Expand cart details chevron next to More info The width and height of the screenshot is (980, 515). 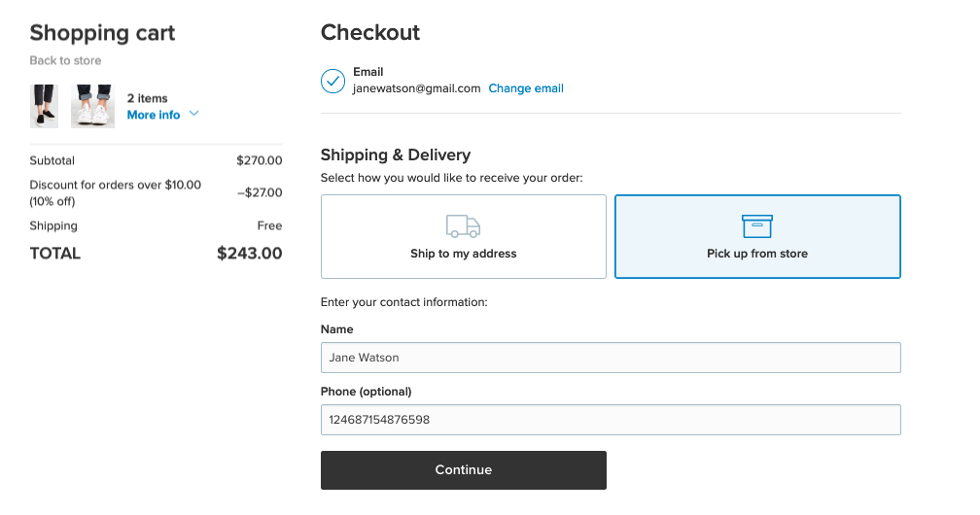point(193,114)
